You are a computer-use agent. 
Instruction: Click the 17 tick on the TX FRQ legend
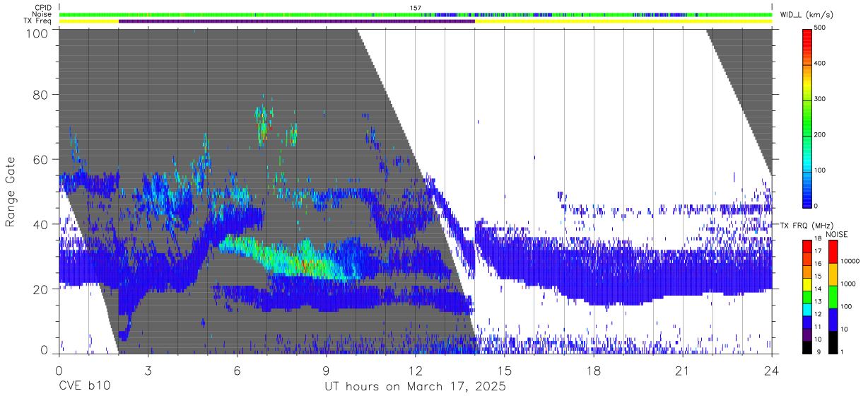click(819, 251)
